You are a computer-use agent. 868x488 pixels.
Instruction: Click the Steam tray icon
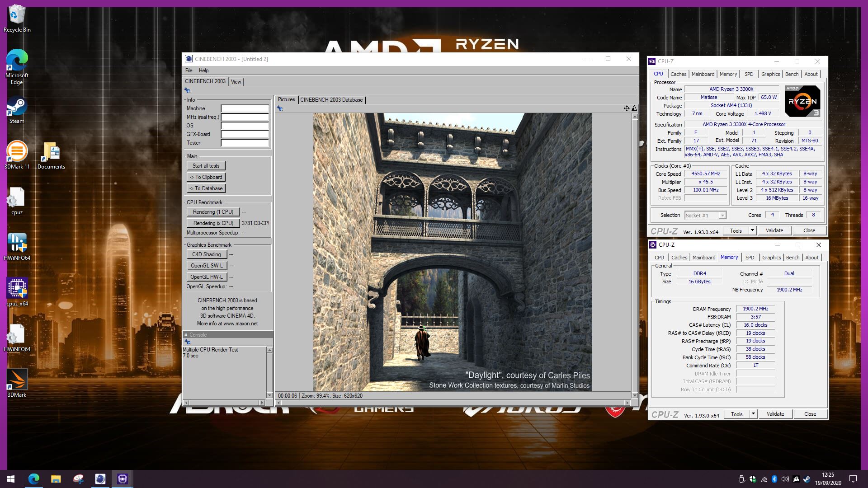click(x=807, y=479)
